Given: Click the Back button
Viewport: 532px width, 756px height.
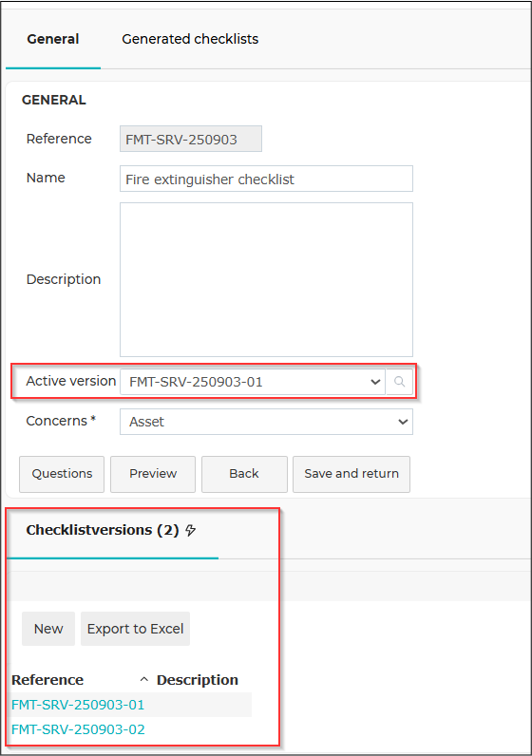Looking at the screenshot, I should click(244, 474).
